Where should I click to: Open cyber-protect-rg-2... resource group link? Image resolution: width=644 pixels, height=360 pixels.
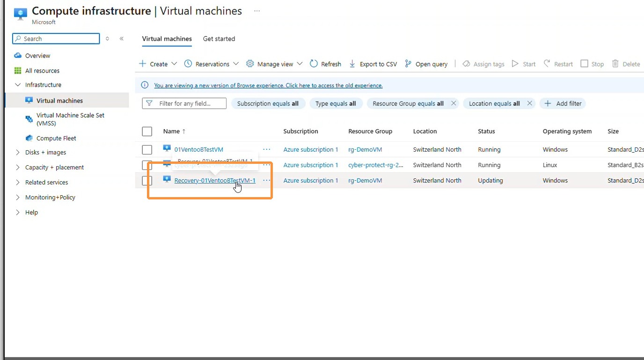click(x=376, y=165)
